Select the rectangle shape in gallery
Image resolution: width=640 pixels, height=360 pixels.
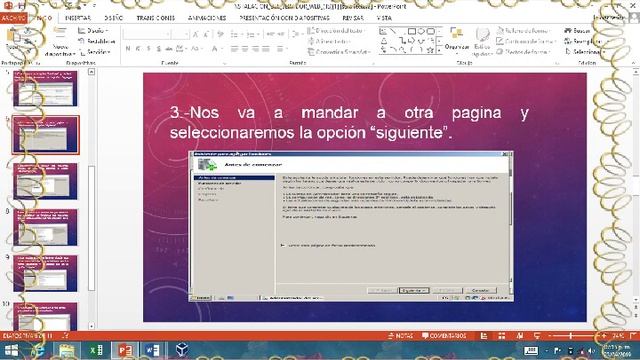click(x=411, y=31)
